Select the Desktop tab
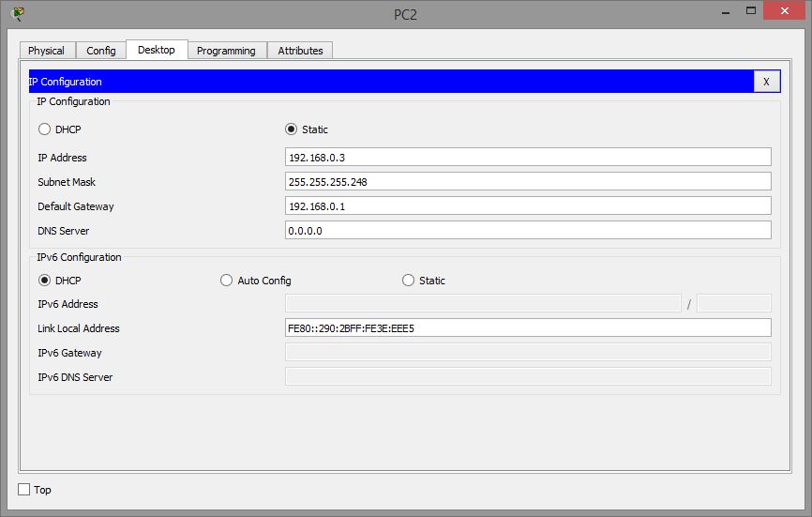Screen dimensions: 812x517 [157, 50]
